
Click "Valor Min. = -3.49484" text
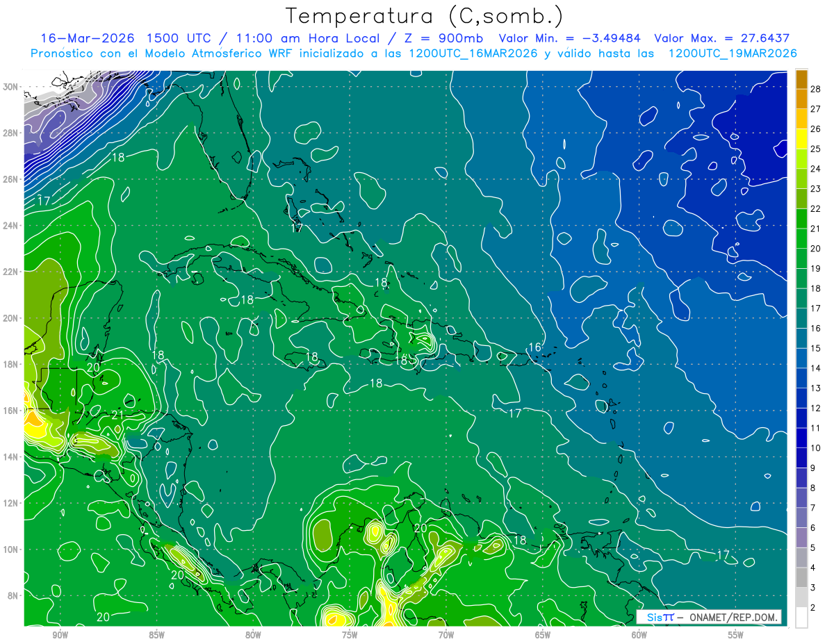[570, 38]
